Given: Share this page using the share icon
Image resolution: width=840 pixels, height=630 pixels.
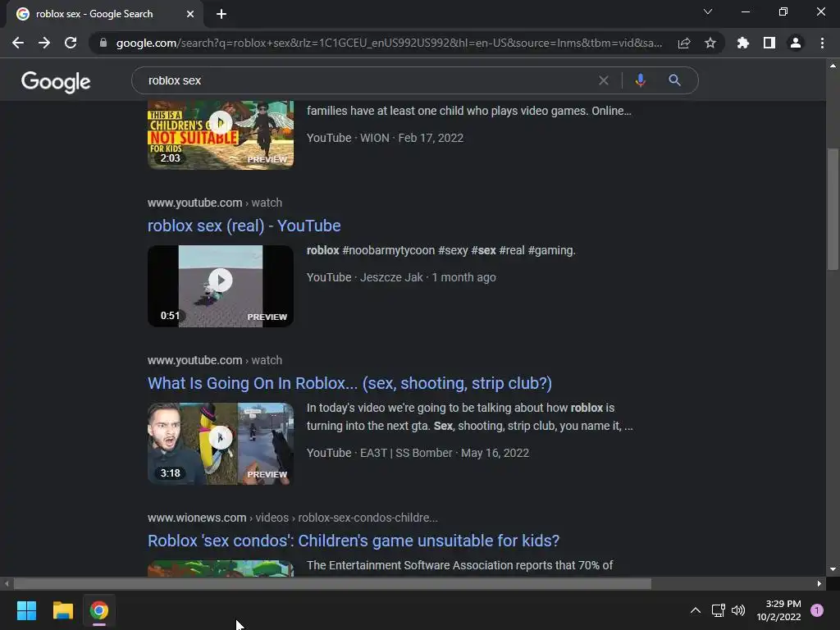Looking at the screenshot, I should click(684, 43).
